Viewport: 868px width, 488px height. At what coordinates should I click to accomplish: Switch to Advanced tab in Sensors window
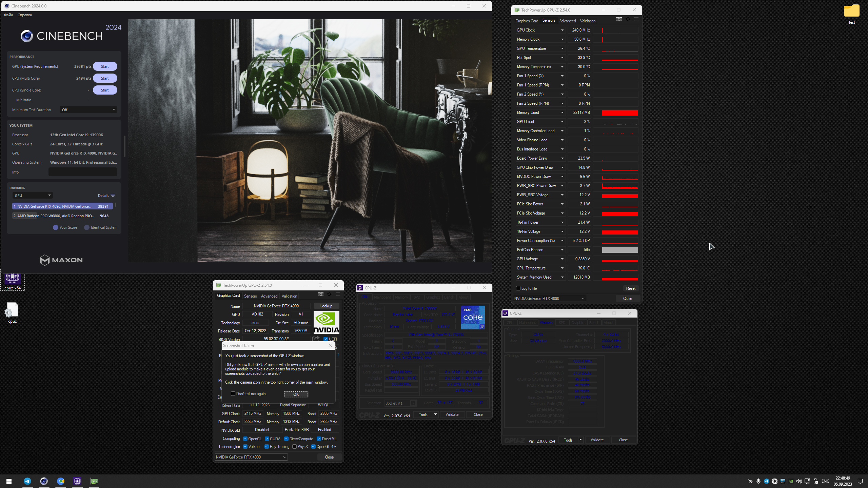(567, 21)
